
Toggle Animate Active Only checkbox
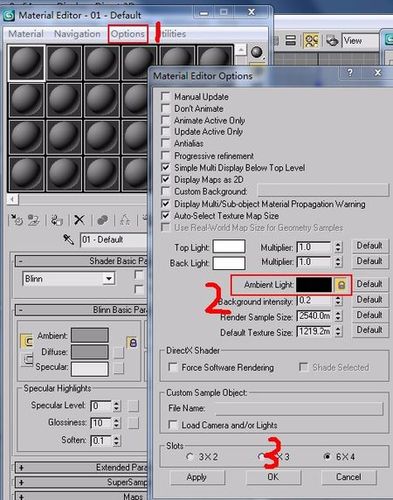coord(165,120)
